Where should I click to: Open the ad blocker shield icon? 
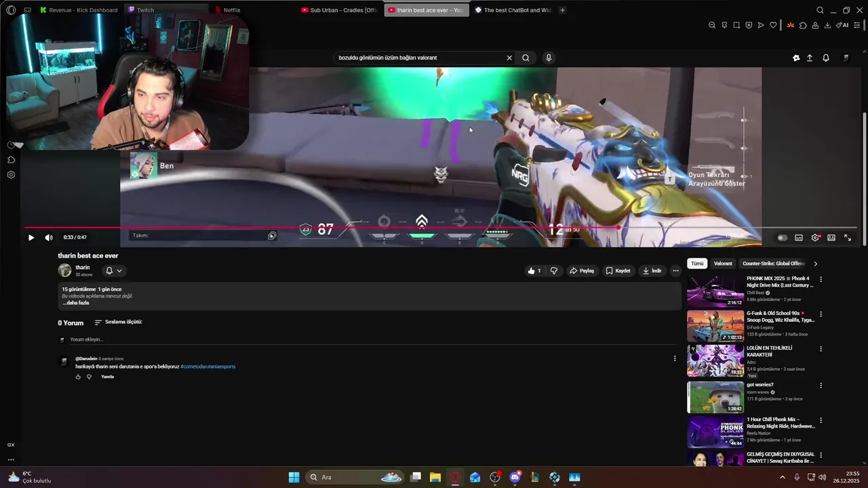(x=749, y=25)
